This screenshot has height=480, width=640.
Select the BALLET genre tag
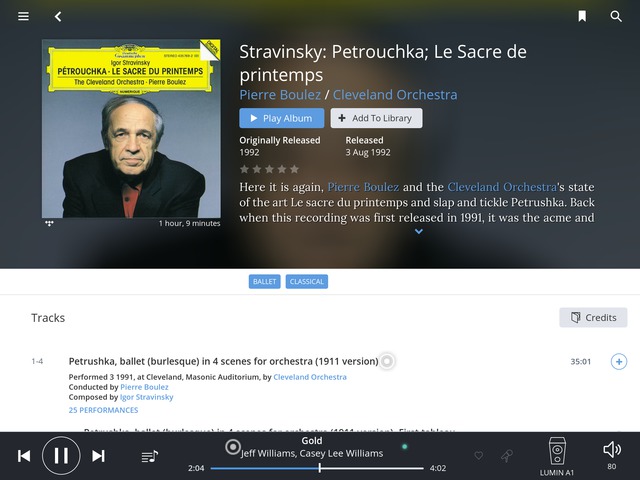coord(264,282)
